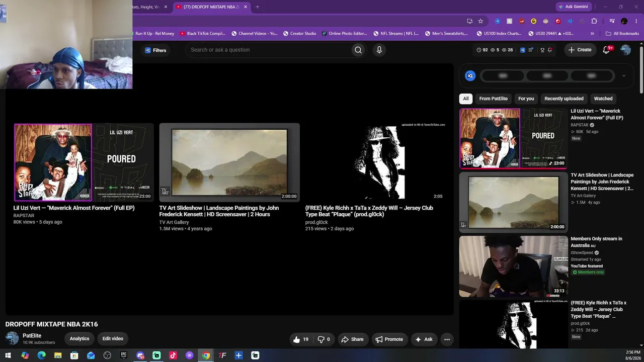Open the Black TikTok Compil... bookmark
644x362 pixels.
point(203,34)
